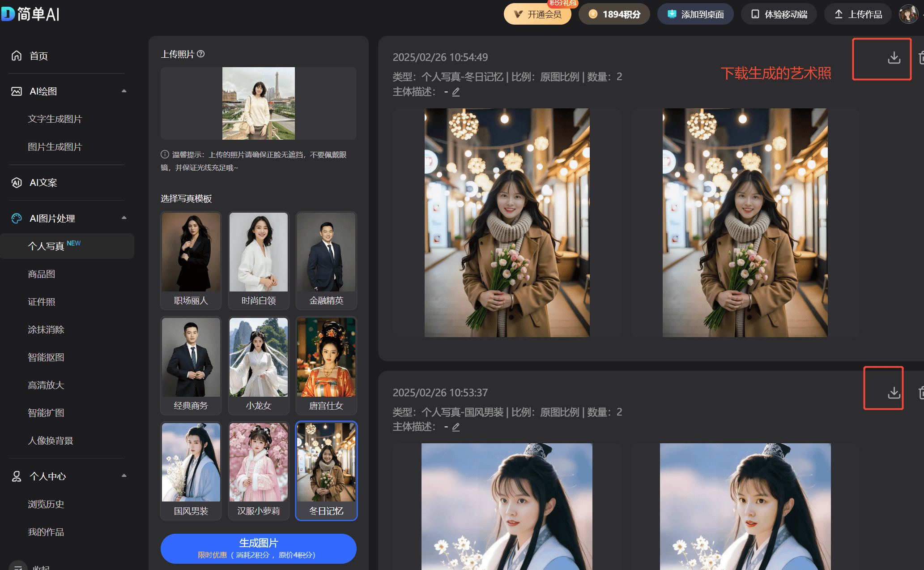The width and height of the screenshot is (924, 570).
Task: Collapse the AI图片处理 section arrow
Action: [124, 218]
